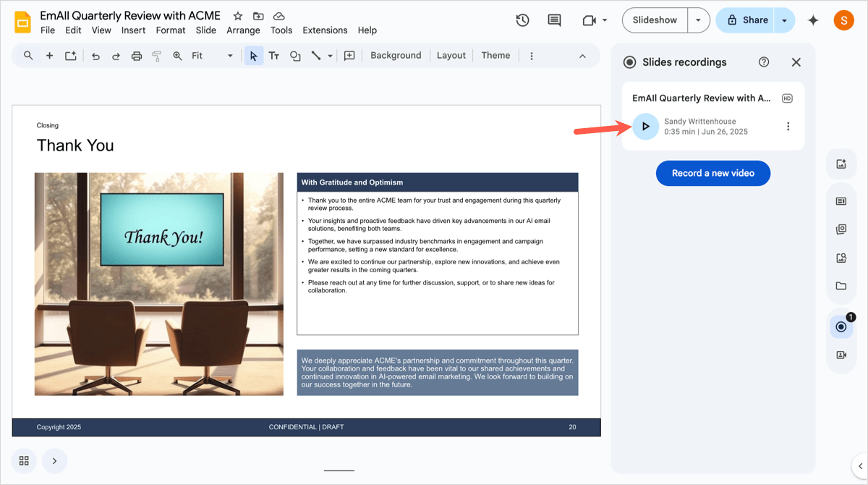Choose the Select arrow tool

(253, 56)
